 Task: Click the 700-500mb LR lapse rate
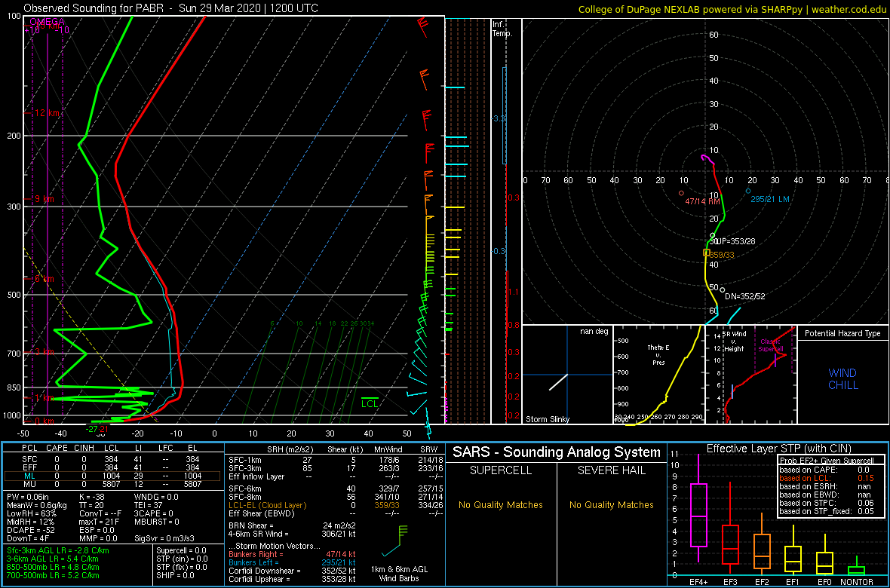tap(52, 575)
